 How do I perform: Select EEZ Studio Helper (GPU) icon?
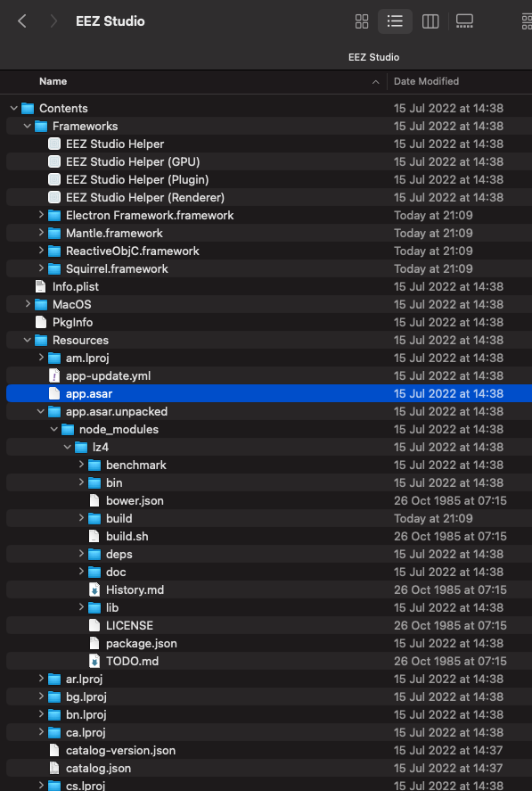pyautogui.click(x=54, y=162)
